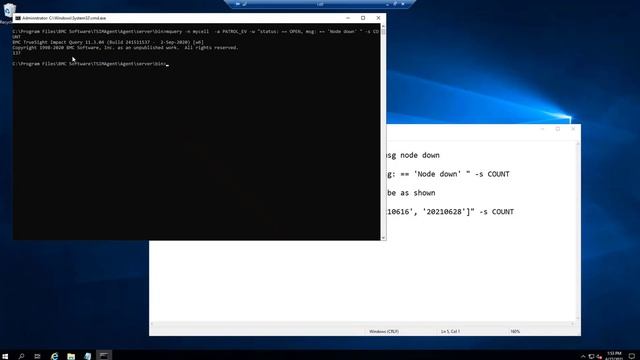Click the Notepad line and column indicator
The height and width of the screenshot is (360, 640).
(x=450, y=331)
